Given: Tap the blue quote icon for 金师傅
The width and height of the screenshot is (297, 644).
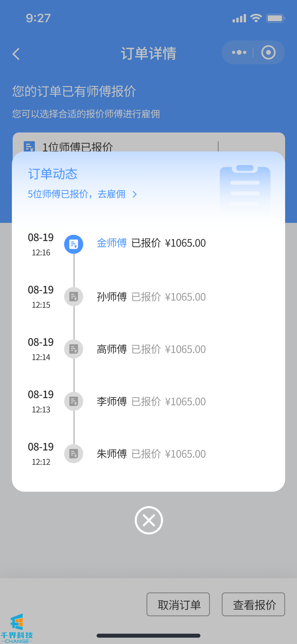Looking at the screenshot, I should 74,244.
